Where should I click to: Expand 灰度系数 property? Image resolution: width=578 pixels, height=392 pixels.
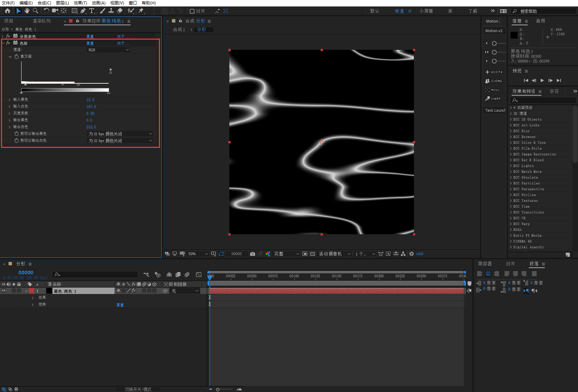[x=10, y=113]
